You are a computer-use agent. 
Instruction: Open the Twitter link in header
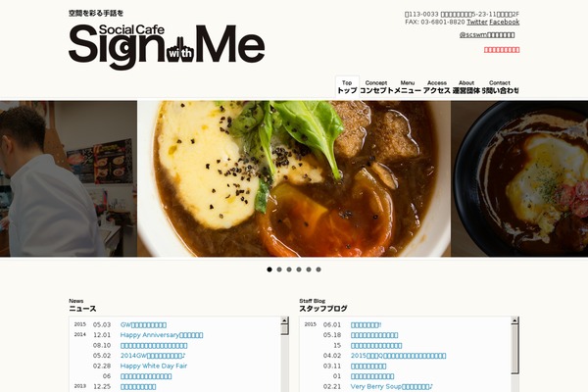(476, 23)
